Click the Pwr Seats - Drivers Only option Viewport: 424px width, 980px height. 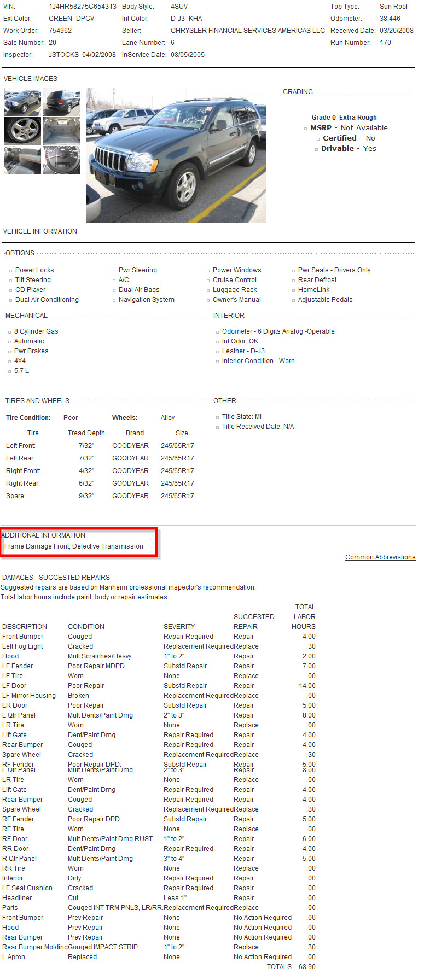coord(334,270)
